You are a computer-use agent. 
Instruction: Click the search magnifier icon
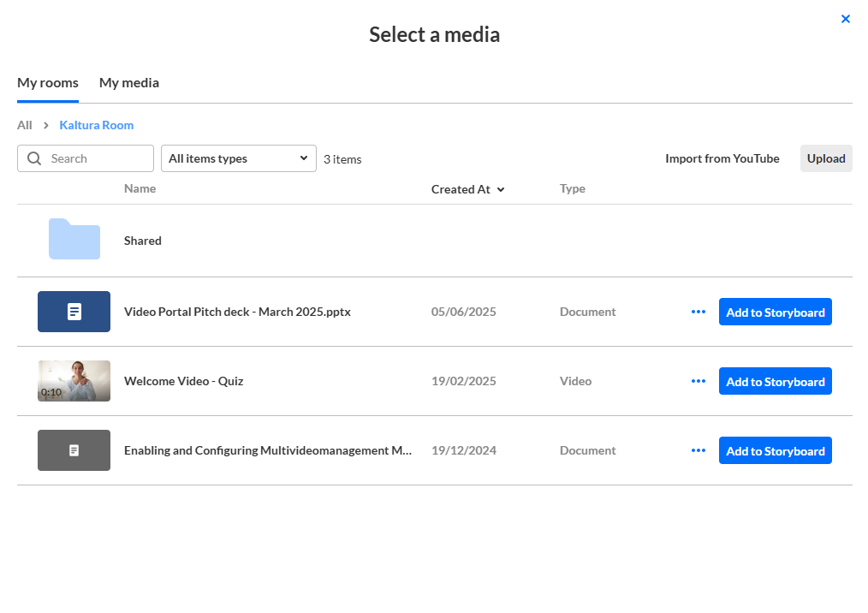[35, 158]
